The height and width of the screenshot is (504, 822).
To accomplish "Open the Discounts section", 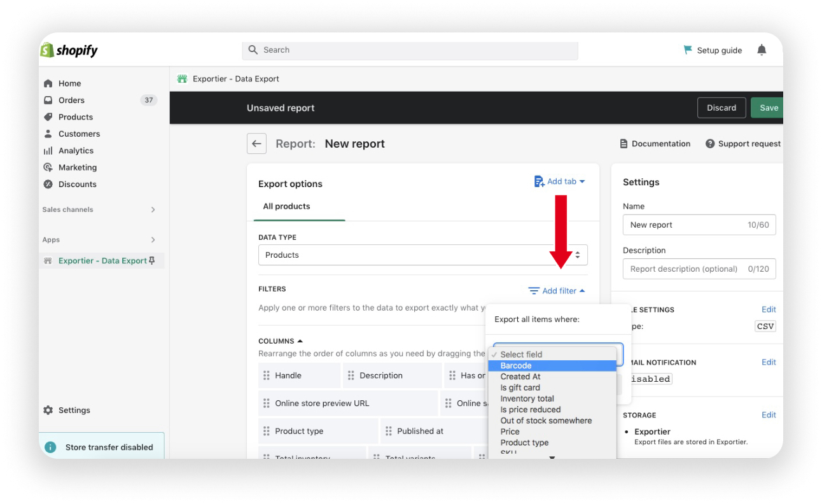I will coord(79,184).
